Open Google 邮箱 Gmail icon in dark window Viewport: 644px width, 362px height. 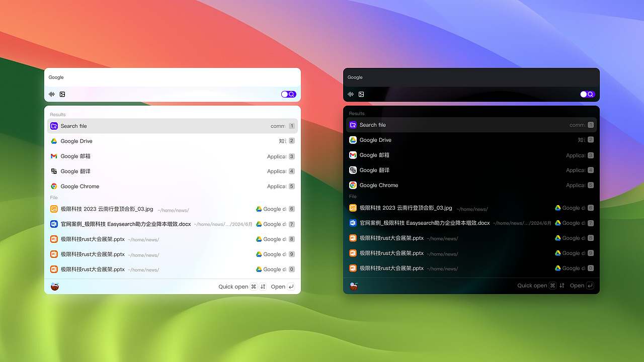point(353,155)
